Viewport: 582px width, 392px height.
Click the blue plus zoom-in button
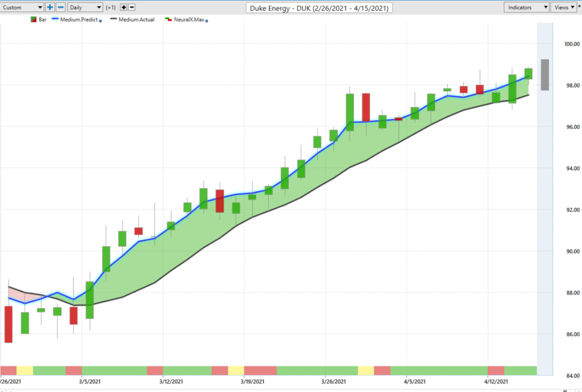(x=50, y=7)
